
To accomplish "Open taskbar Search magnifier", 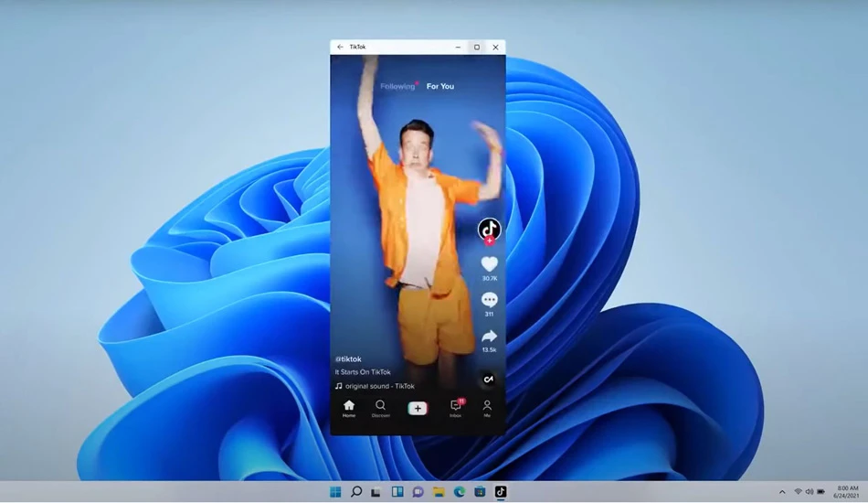I will (356, 492).
